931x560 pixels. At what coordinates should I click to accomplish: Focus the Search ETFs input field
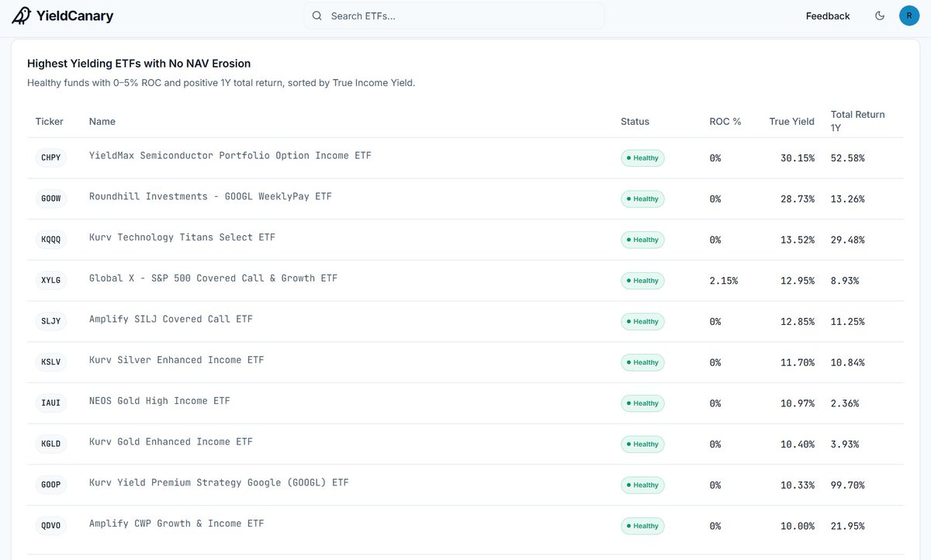click(x=454, y=16)
